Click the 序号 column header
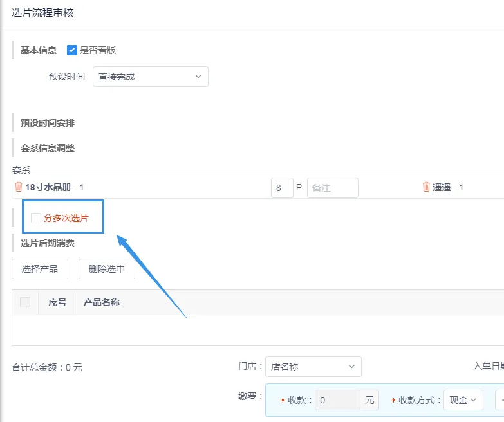The image size is (504, 422). click(57, 302)
